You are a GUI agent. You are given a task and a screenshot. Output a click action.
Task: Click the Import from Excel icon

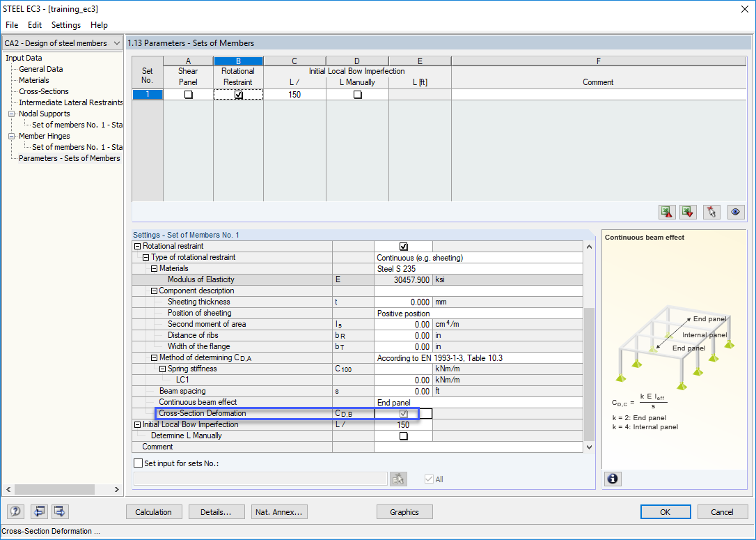point(688,213)
